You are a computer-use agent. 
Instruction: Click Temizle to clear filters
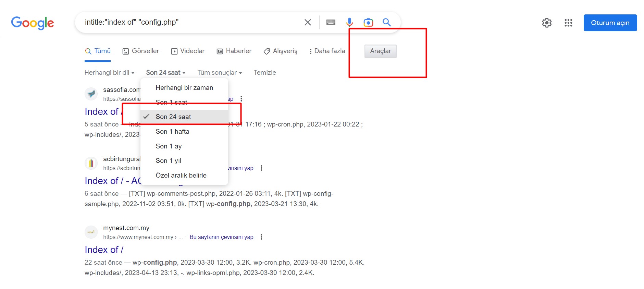point(265,73)
